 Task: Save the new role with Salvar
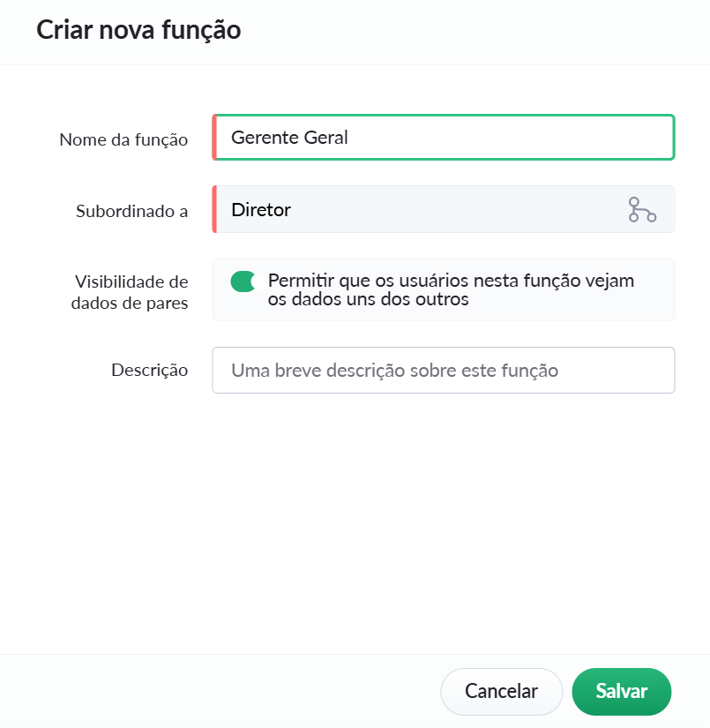tap(622, 691)
